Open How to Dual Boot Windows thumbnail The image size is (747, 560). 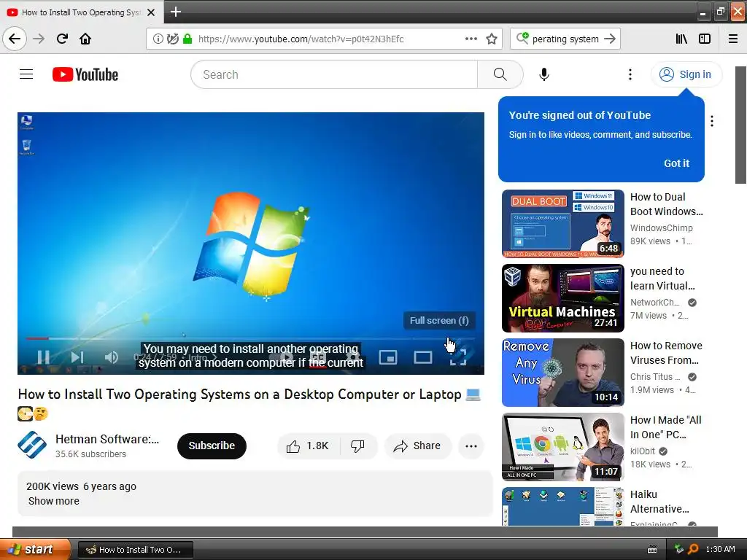562,224
